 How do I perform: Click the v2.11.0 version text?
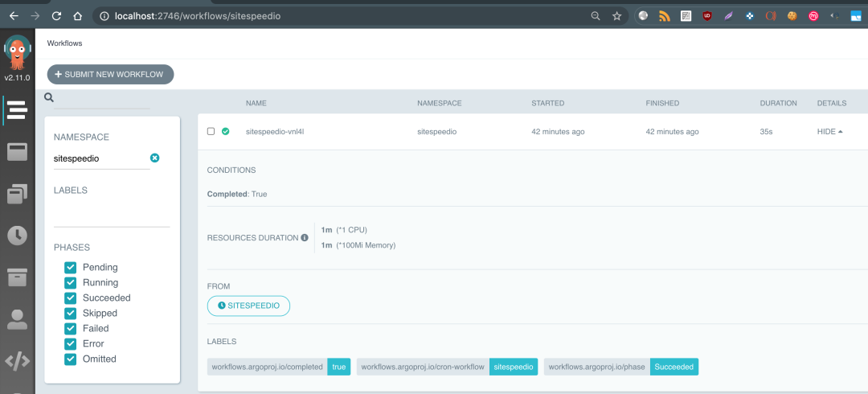[x=17, y=78]
